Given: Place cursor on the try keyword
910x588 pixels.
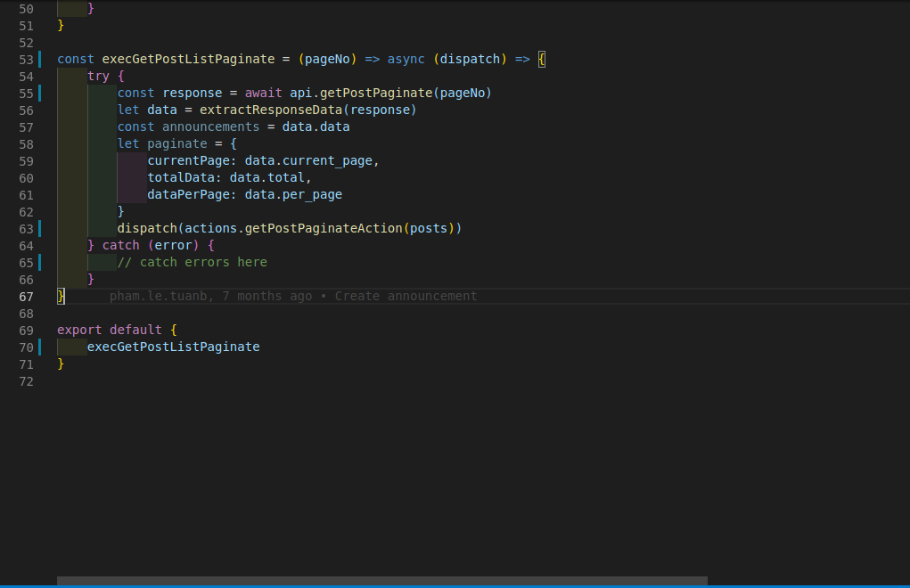Looking at the screenshot, I should (98, 76).
